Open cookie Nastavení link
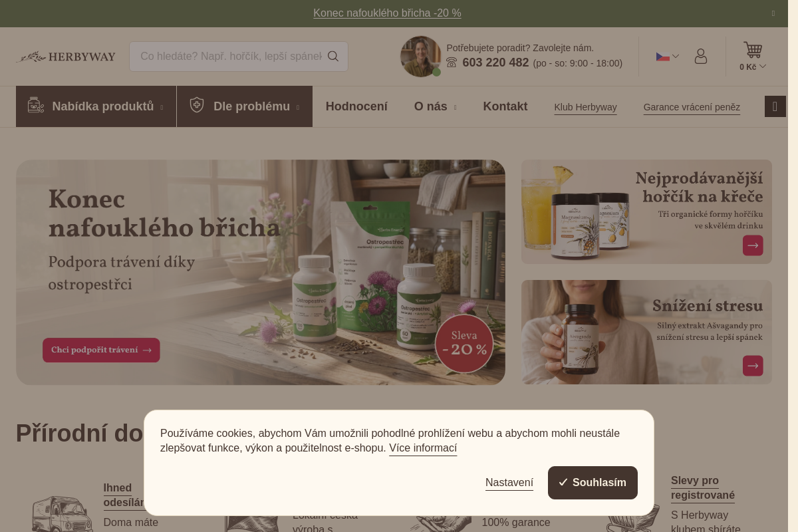The width and height of the screenshot is (798, 532). tap(509, 483)
